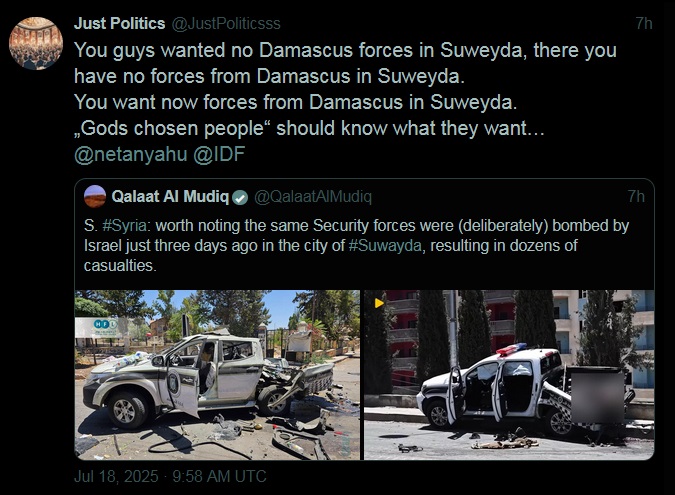Click the Jul 18, 2025 date stamp
Screen dimensions: 675x495
tap(116, 476)
